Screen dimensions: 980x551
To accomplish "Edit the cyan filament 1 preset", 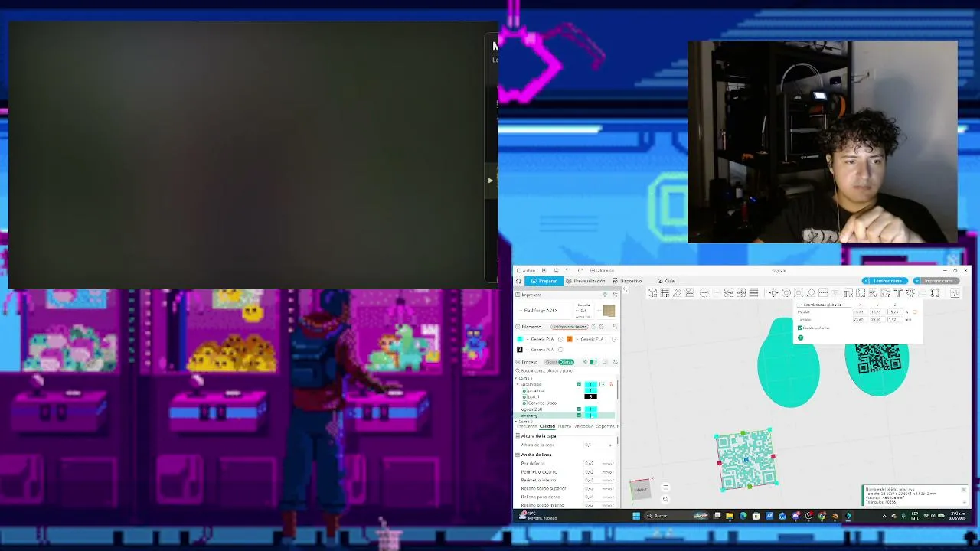I will pyautogui.click(x=560, y=339).
